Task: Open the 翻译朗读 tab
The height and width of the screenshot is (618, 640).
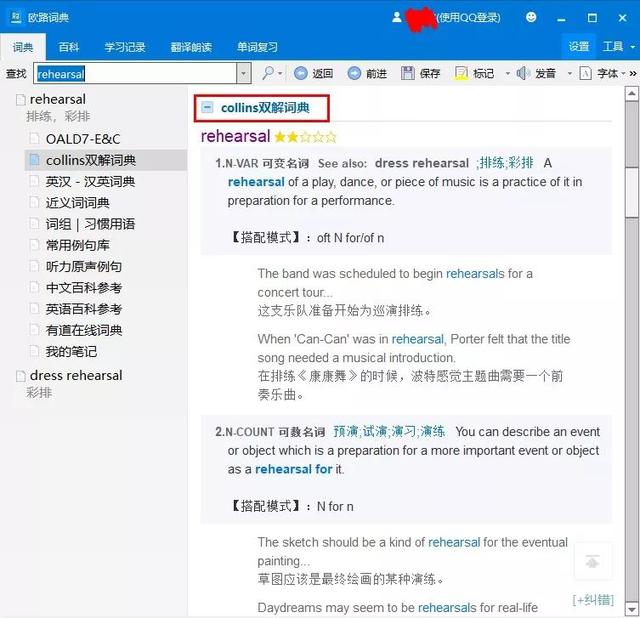Action: pyautogui.click(x=191, y=47)
